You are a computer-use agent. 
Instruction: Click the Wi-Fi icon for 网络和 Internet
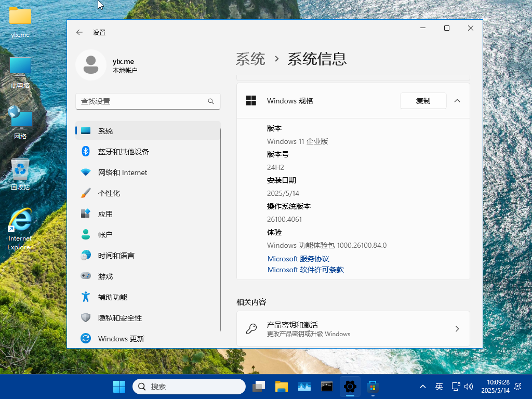point(86,172)
